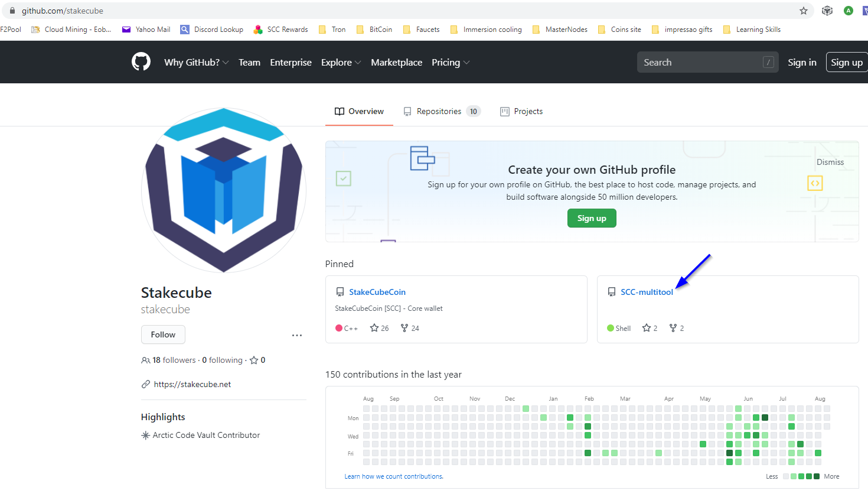Open the Coins site bookmarks folder

pos(619,30)
